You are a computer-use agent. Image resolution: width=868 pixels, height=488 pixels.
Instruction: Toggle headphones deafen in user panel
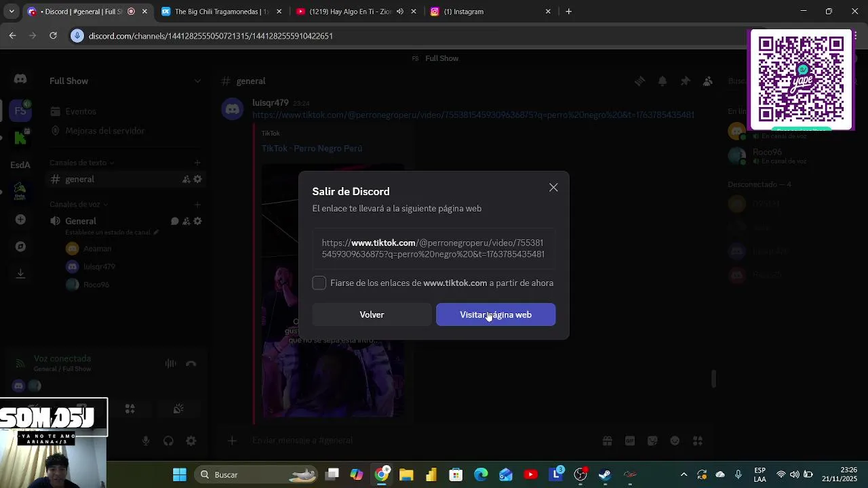coord(168,441)
